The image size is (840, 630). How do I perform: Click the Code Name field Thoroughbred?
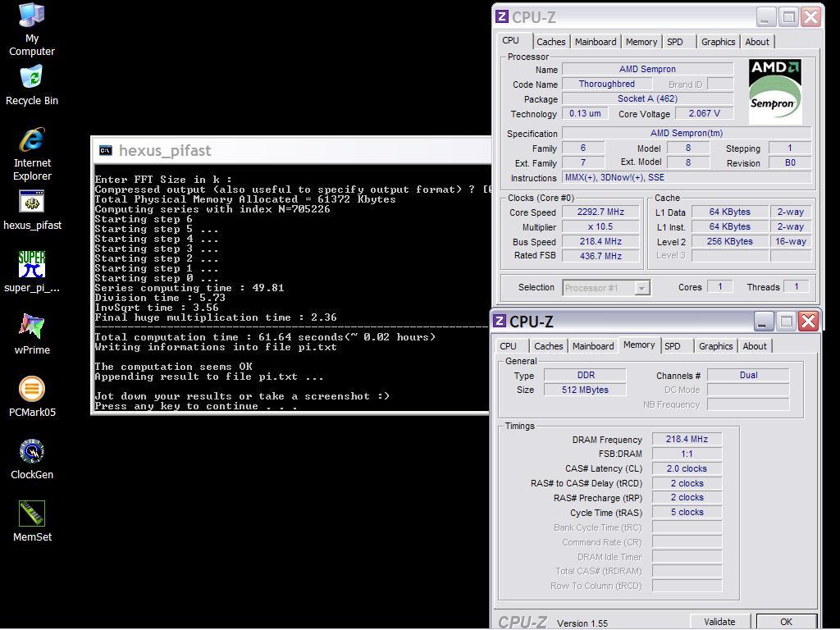coord(606,84)
